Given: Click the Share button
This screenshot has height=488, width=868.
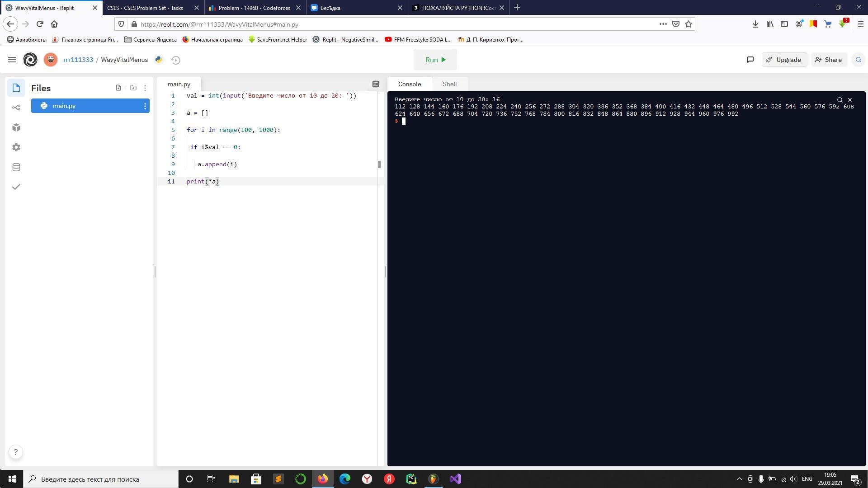Looking at the screenshot, I should tap(828, 60).
